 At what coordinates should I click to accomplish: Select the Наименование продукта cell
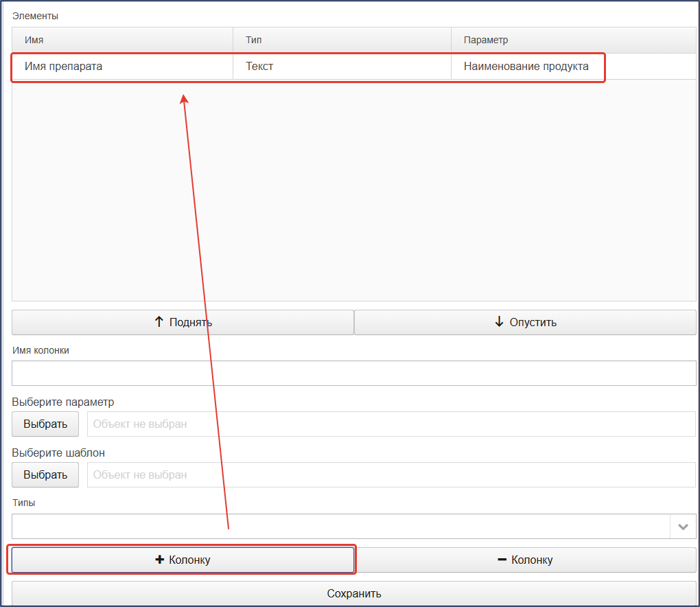[573, 67]
